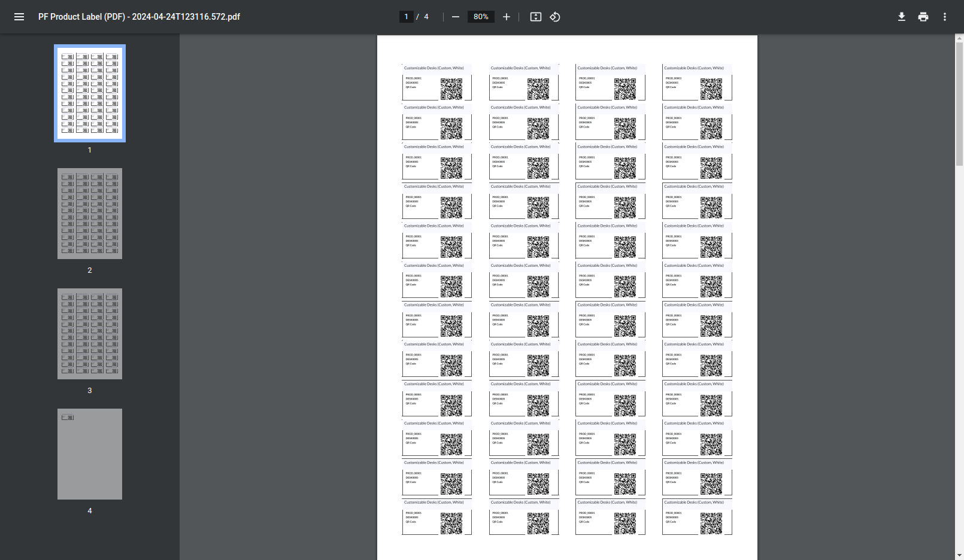Download the PDF file
The width and height of the screenshot is (964, 560).
(x=902, y=17)
